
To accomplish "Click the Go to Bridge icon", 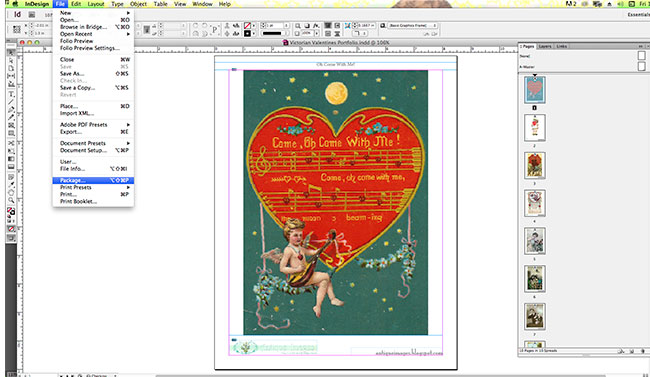I will [x=32, y=15].
